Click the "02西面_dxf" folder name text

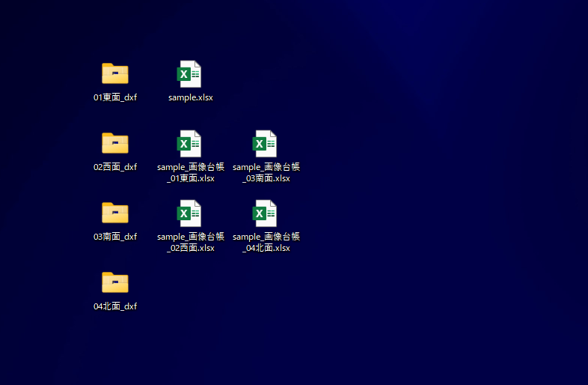[x=115, y=167]
